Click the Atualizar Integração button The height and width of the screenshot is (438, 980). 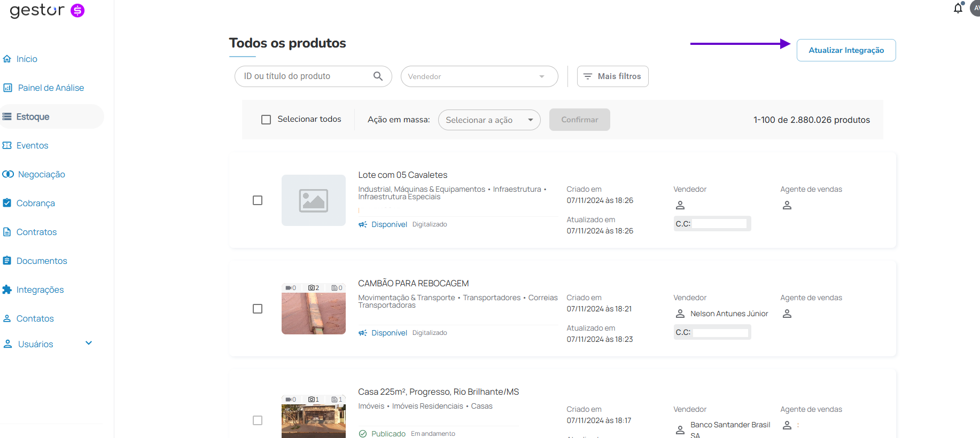[846, 50]
